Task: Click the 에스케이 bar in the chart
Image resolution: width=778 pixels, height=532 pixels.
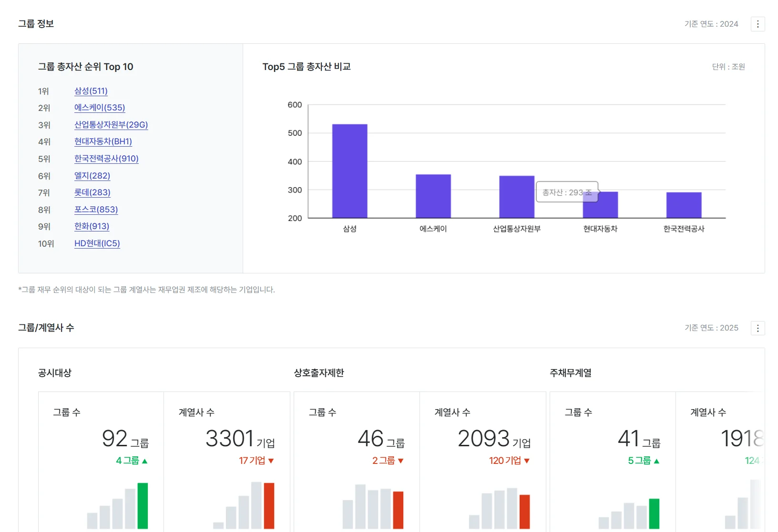Action: (433, 196)
